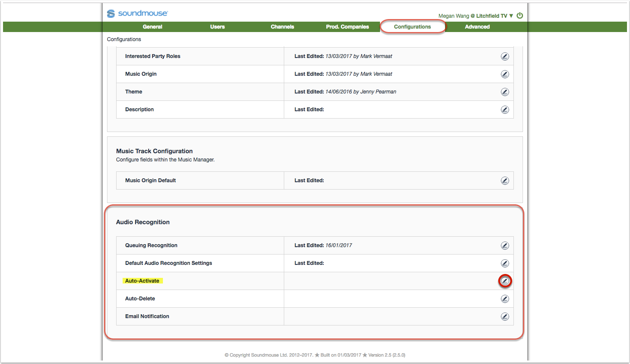The width and height of the screenshot is (630, 364).
Task: Open the Advanced tab
Action: pyautogui.click(x=477, y=27)
